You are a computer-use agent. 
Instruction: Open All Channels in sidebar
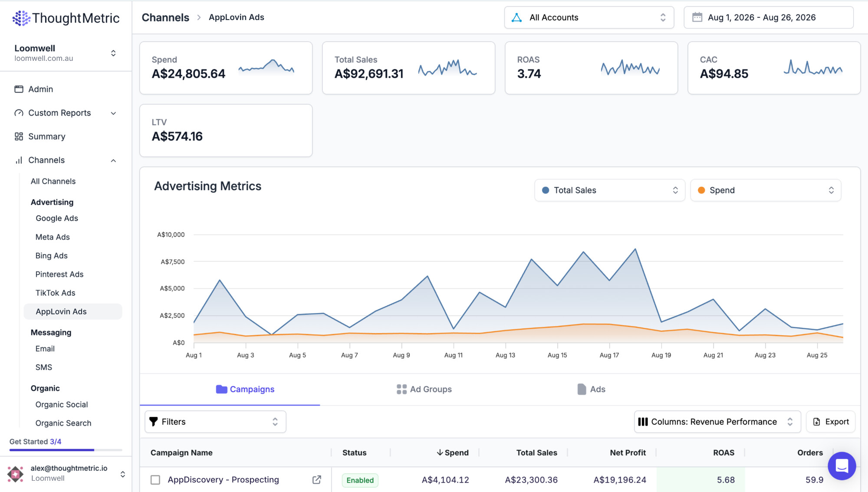pos(53,182)
